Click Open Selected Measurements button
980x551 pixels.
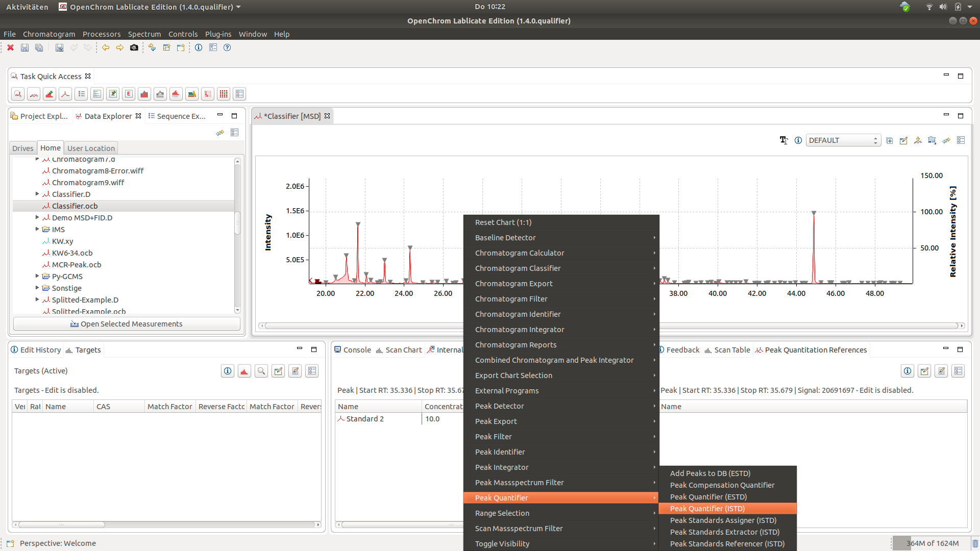[x=127, y=324]
